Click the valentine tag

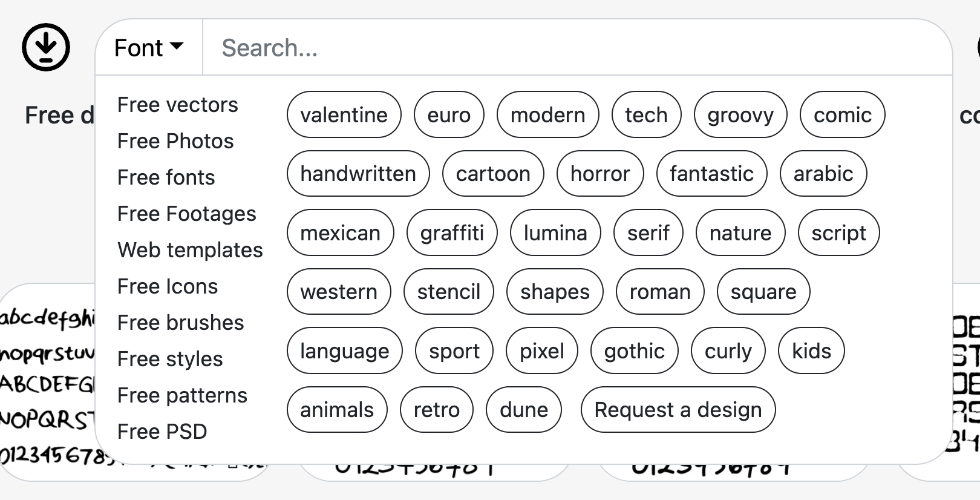click(x=344, y=114)
